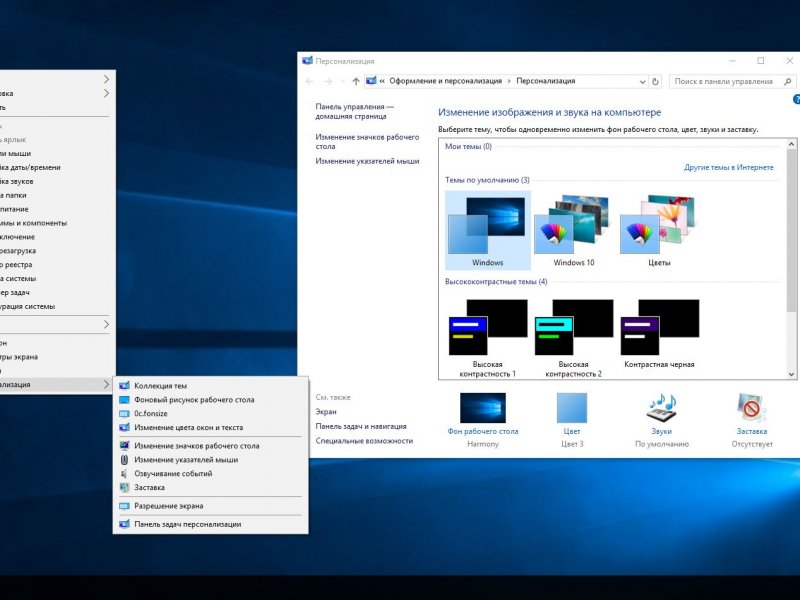Expand the highlighted personalization submenu arrow
Screen dimensions: 800x600
106,384
